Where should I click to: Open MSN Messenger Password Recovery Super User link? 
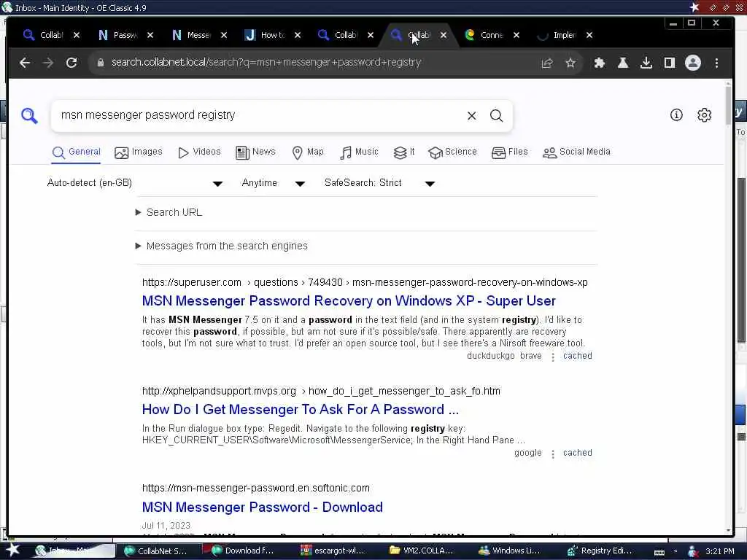point(349,301)
